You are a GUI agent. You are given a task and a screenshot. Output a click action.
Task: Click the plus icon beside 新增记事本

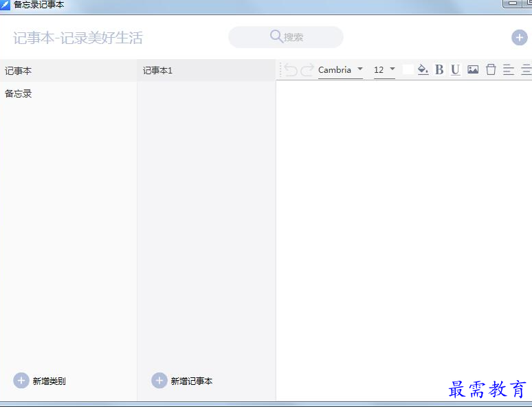pos(159,381)
